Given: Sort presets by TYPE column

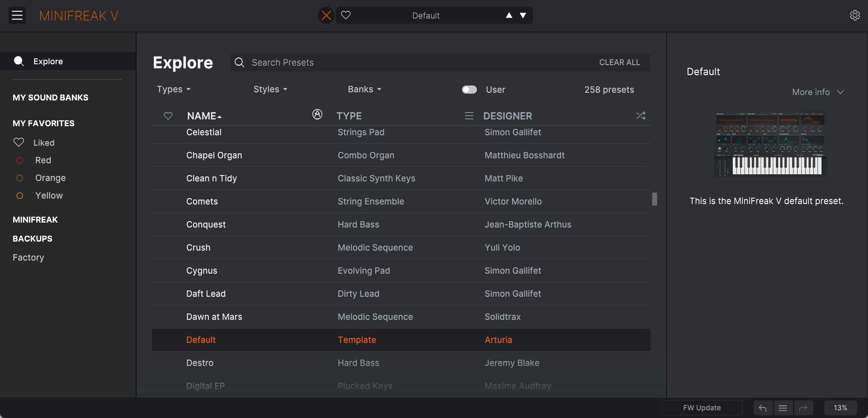Looking at the screenshot, I should pyautogui.click(x=349, y=116).
